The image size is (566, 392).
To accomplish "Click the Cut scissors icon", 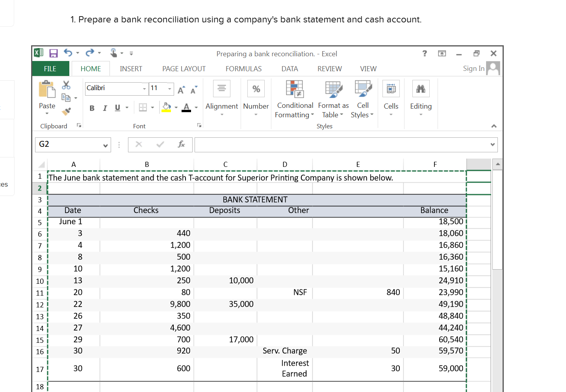I will tap(66, 85).
